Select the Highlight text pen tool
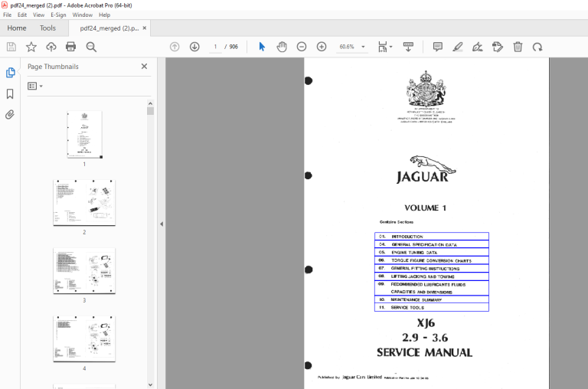The image size is (588, 389). pos(458,47)
